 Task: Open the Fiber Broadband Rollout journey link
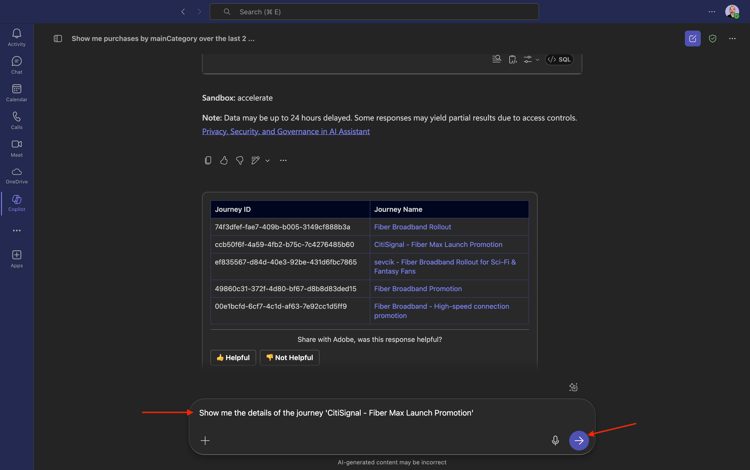(x=412, y=227)
